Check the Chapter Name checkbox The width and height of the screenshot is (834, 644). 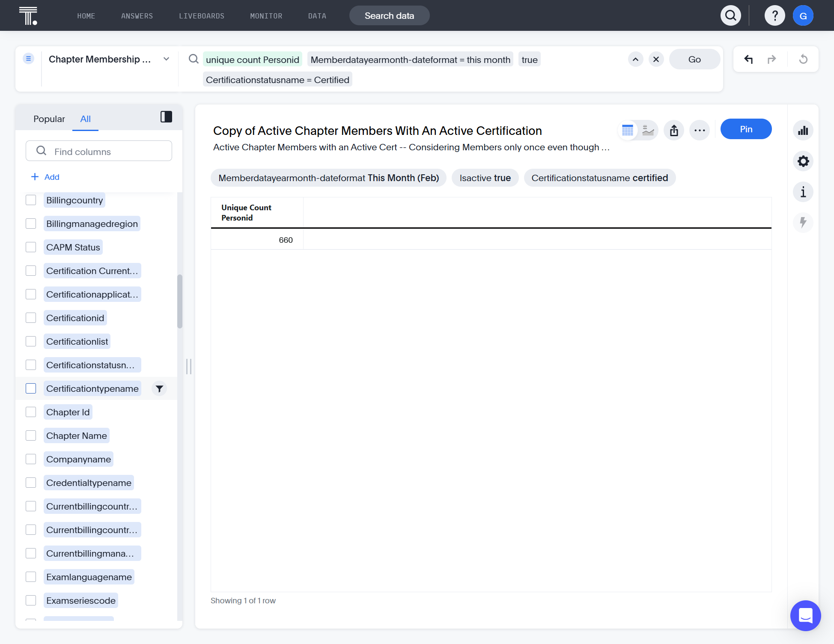31,436
